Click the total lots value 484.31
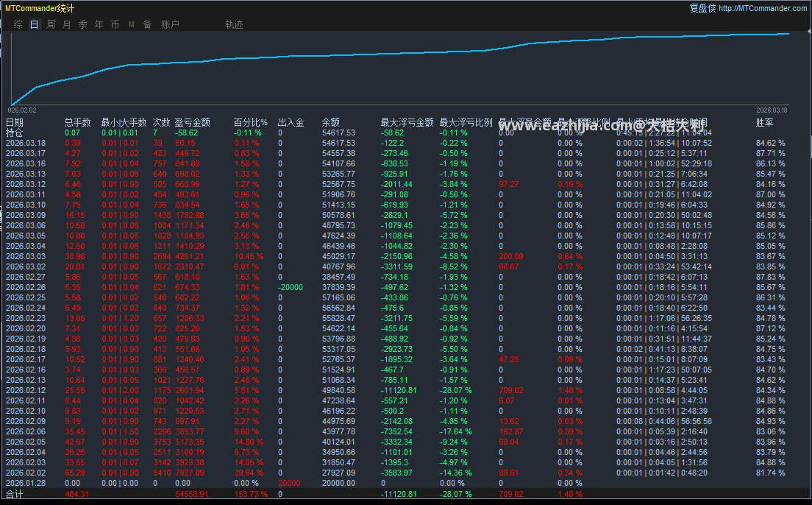Screen dimensions: 812x505 [x=77, y=494]
